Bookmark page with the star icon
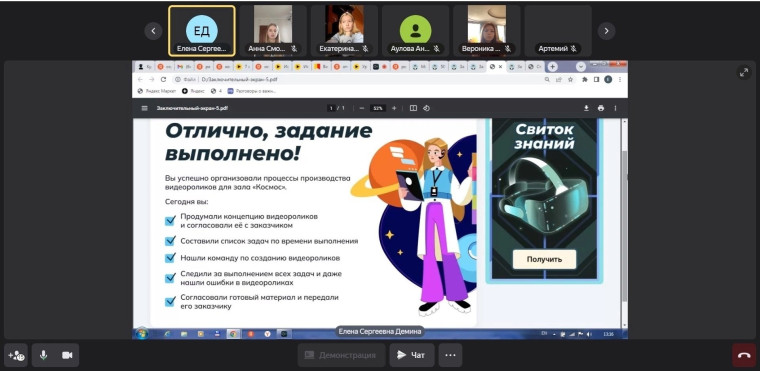 click(570, 79)
